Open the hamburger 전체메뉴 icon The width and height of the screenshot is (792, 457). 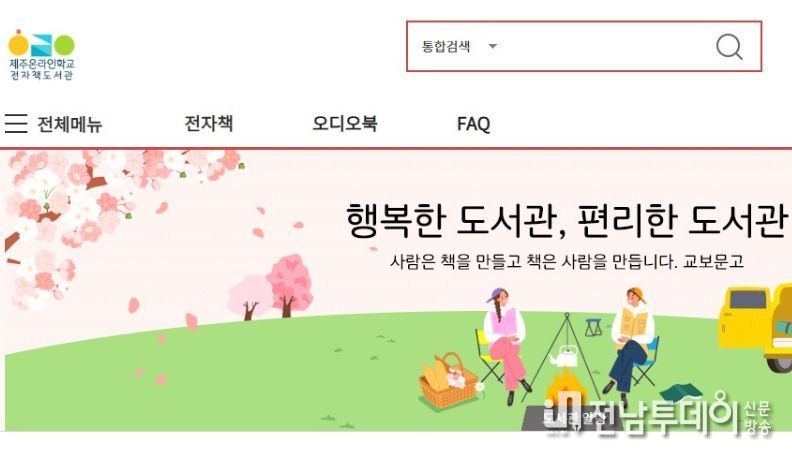point(16,123)
